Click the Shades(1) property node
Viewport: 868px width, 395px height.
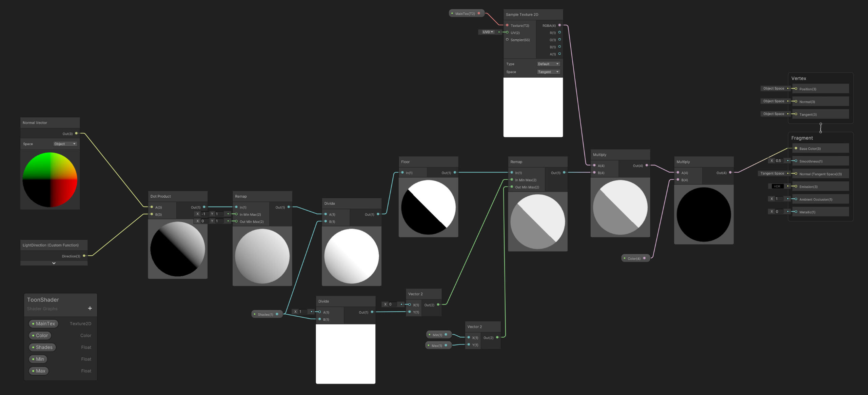(x=266, y=314)
